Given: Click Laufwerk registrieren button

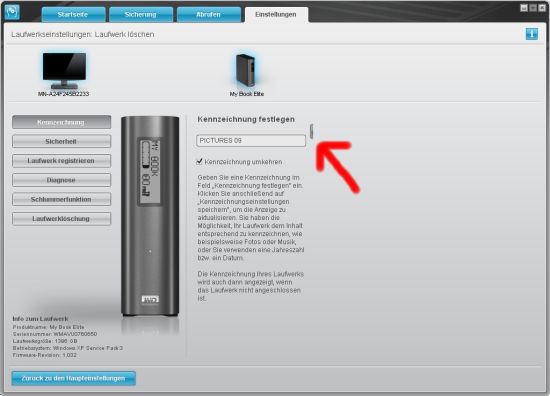Looking at the screenshot, I should pos(61,161).
